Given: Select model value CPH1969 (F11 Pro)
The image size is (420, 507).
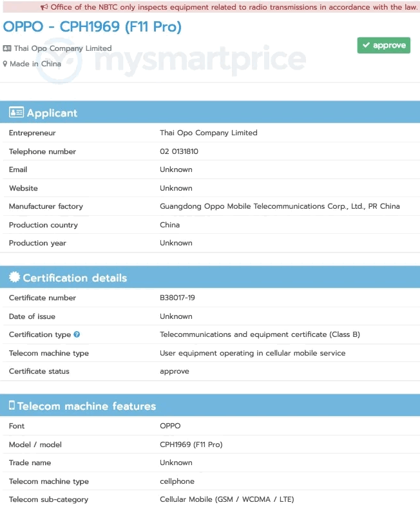Looking at the screenshot, I should pyautogui.click(x=191, y=445).
